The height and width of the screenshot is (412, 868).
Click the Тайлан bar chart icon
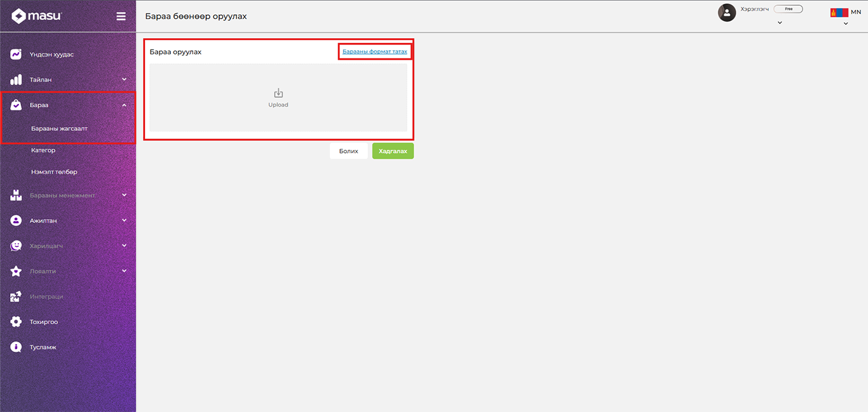pos(16,80)
